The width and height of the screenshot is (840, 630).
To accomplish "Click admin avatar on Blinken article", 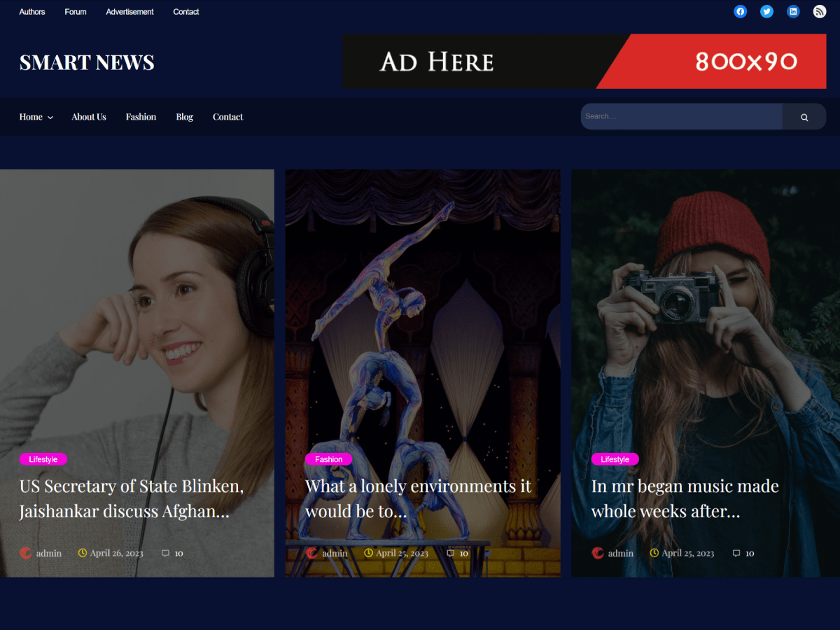I will point(26,553).
